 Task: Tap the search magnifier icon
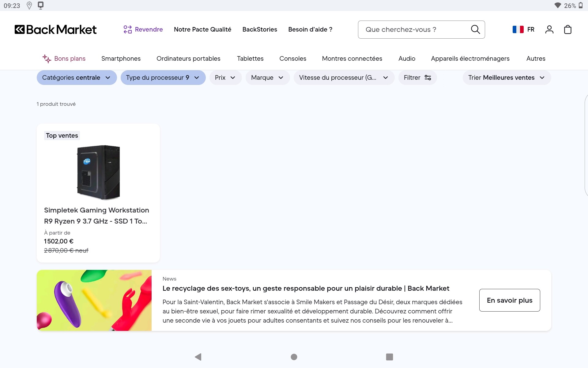click(475, 29)
